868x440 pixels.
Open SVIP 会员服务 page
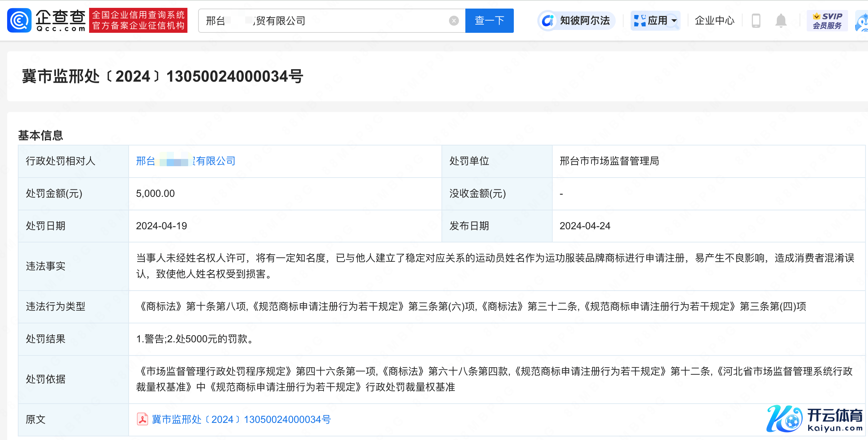(x=827, y=21)
